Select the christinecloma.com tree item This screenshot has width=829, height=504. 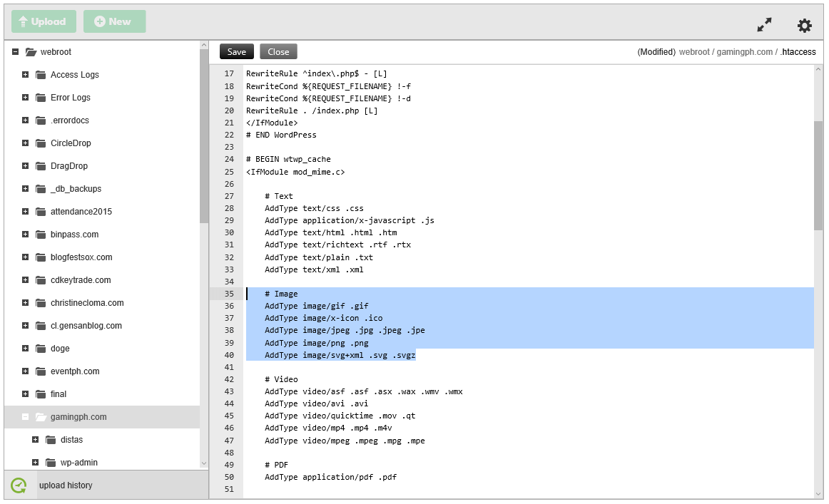[87, 303]
